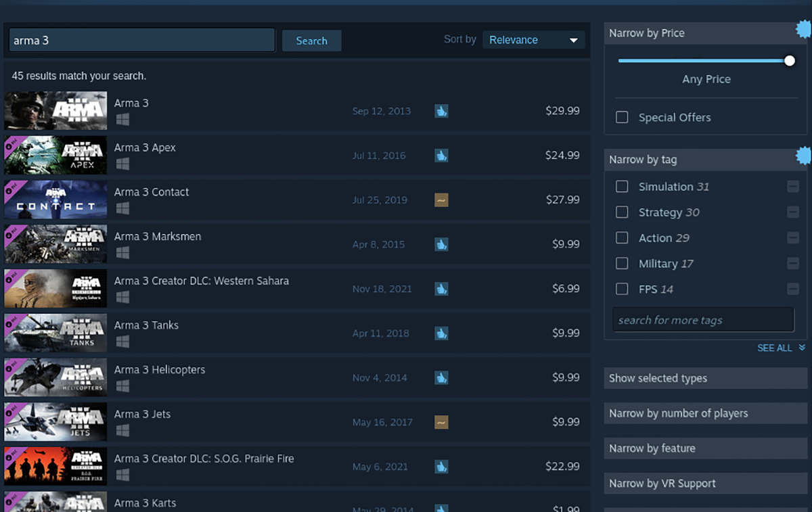Viewport: 812px width, 512px height.
Task: Click the Windows icon under Arma 3 Tanks
Action: tap(122, 342)
